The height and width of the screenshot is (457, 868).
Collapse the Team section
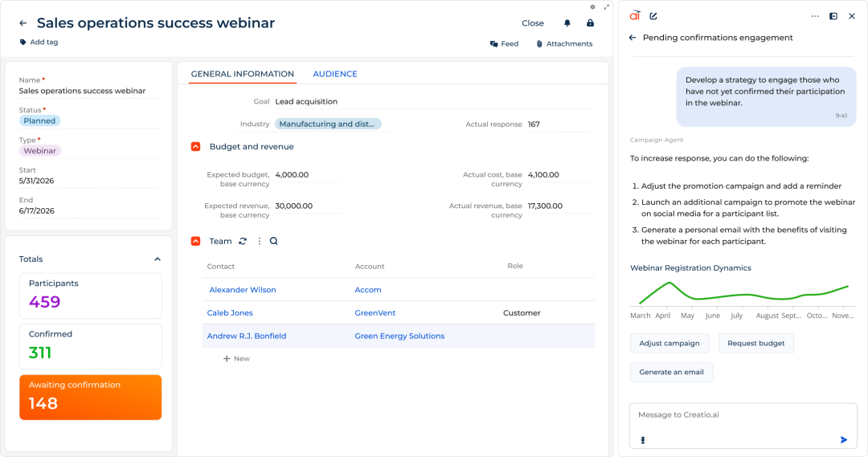[x=195, y=241]
